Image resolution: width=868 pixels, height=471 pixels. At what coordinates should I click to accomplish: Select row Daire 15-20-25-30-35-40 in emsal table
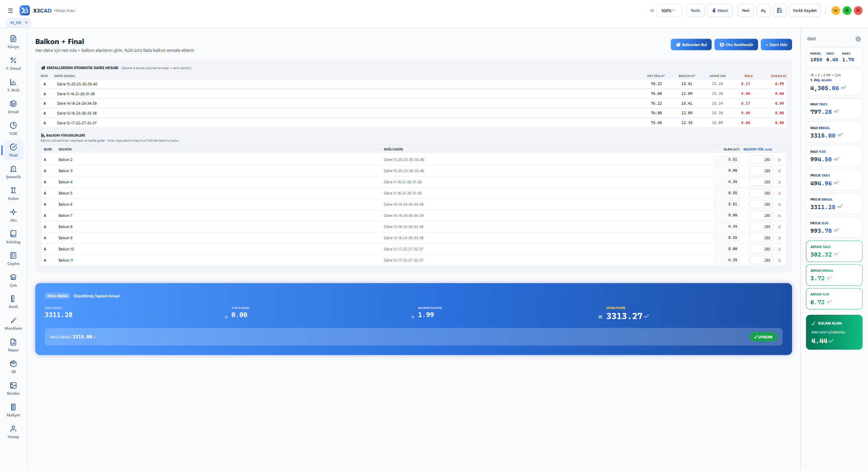click(413, 84)
